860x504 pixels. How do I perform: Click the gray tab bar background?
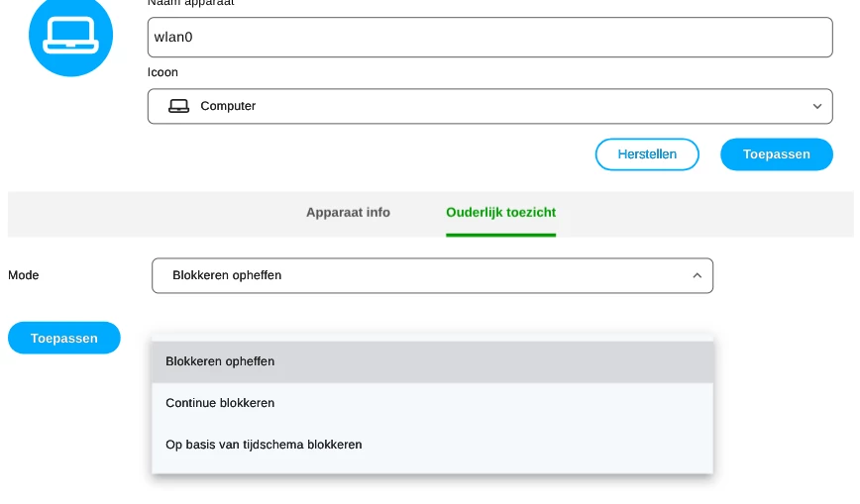(149, 214)
